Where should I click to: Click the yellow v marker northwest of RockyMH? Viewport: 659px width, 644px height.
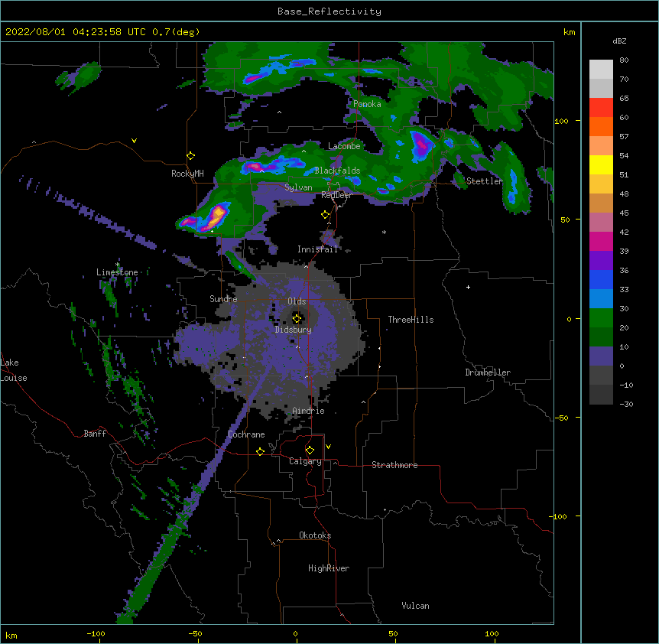pyautogui.click(x=134, y=141)
